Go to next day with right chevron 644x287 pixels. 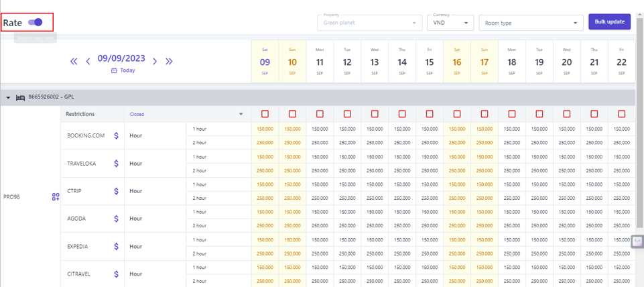click(x=155, y=62)
